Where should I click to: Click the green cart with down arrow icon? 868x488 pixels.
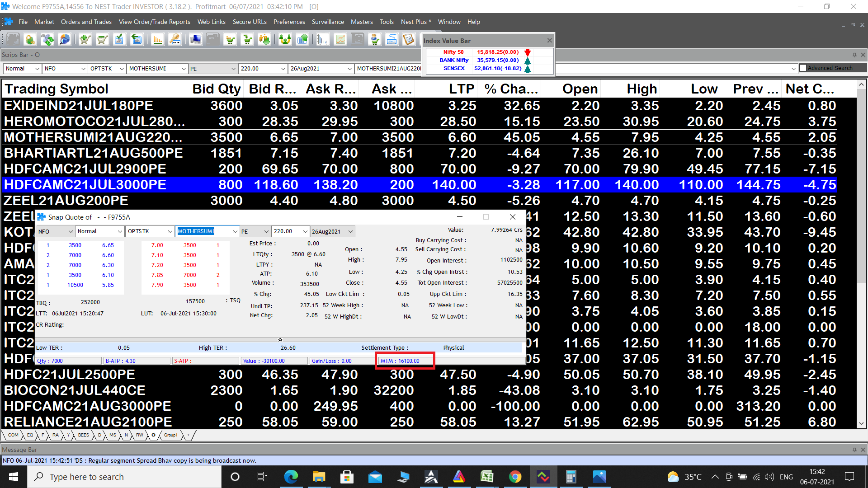247,40
